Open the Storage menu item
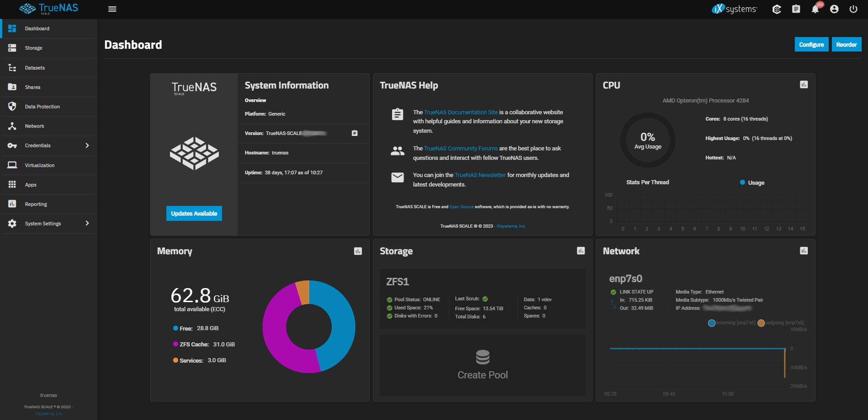Screen dimensions: 868x420 tap(49, 48)
